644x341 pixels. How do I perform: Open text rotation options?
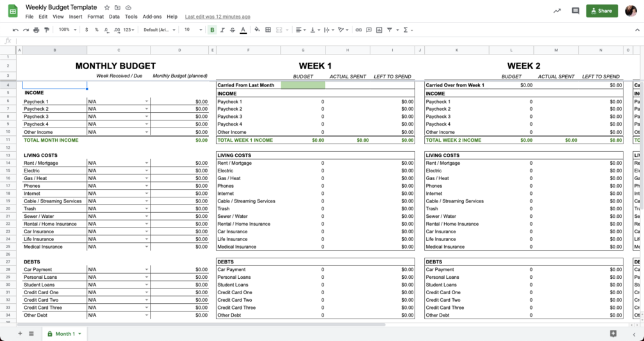(x=343, y=30)
